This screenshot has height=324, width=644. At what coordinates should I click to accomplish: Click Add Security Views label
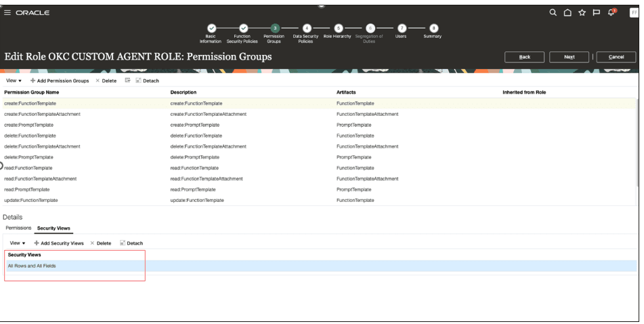[62, 243]
